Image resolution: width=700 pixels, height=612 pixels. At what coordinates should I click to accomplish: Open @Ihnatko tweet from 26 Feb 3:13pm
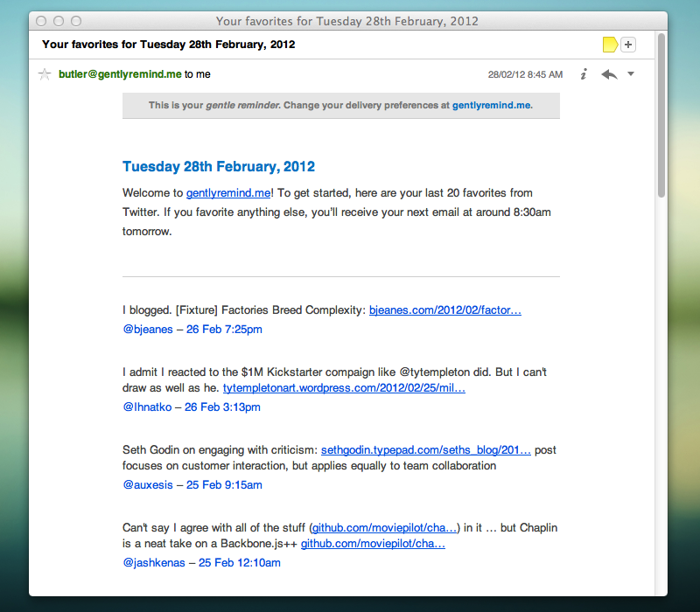coord(191,407)
